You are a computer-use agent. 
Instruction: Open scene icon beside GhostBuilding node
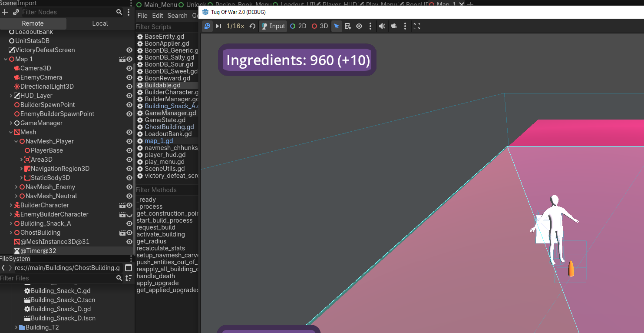(x=122, y=233)
